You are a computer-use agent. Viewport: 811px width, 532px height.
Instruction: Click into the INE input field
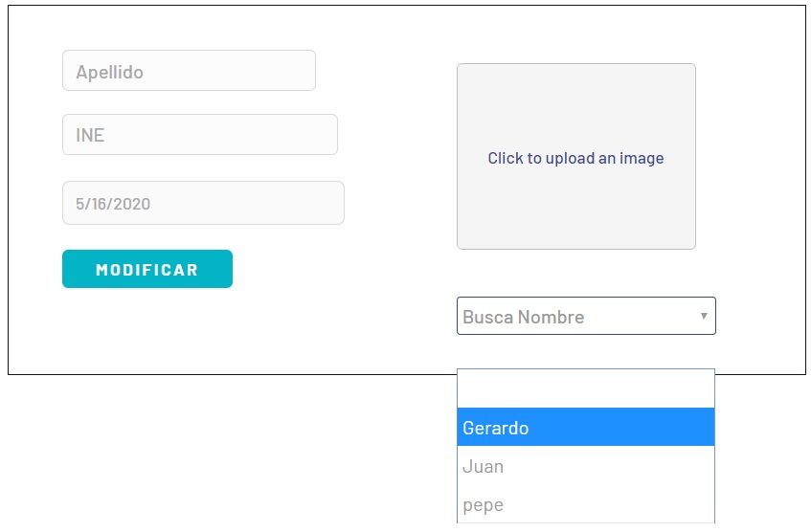pos(200,134)
